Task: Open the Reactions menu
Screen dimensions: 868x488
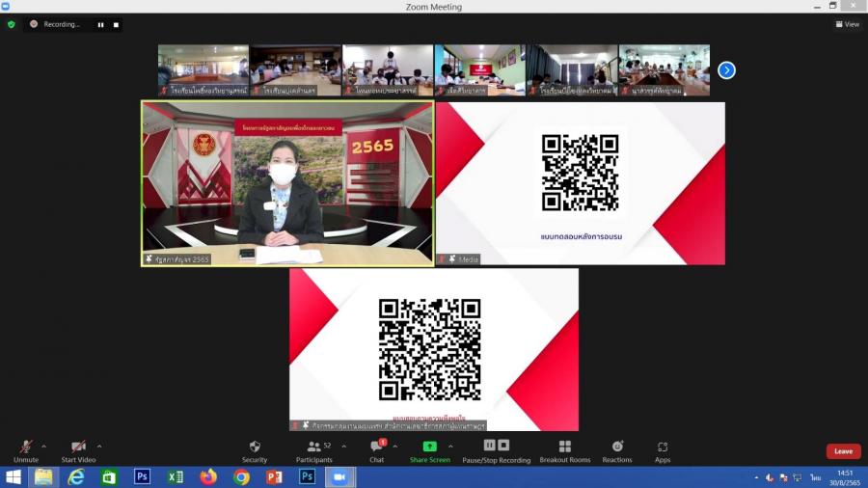Action: [x=617, y=450]
